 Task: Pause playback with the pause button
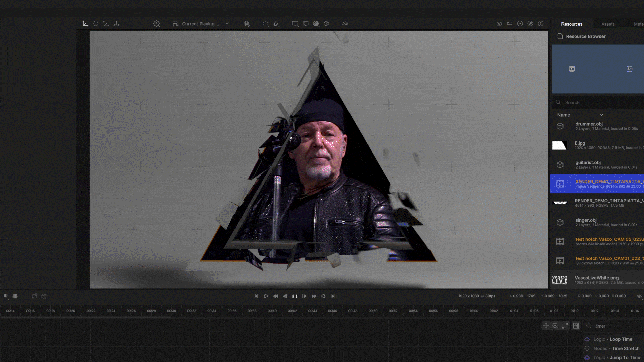tap(294, 296)
